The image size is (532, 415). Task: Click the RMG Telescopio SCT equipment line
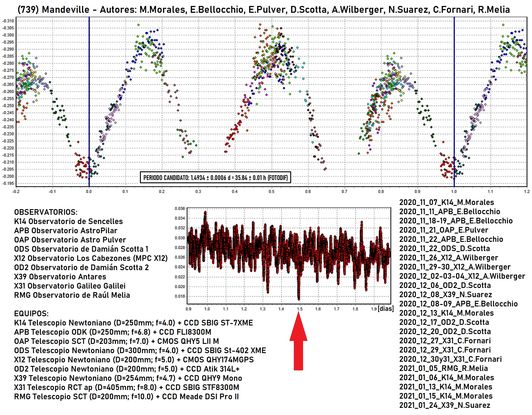[x=126, y=397]
